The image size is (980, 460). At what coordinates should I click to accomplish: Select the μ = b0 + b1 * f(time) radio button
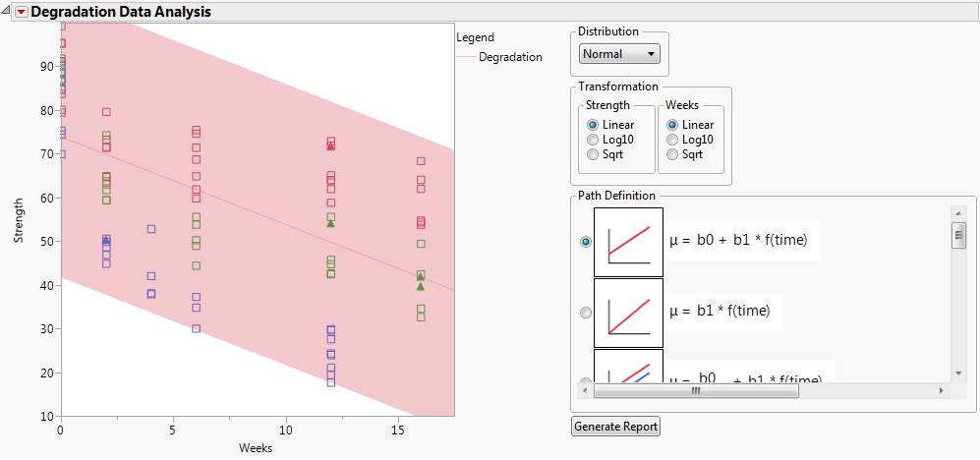(x=587, y=242)
